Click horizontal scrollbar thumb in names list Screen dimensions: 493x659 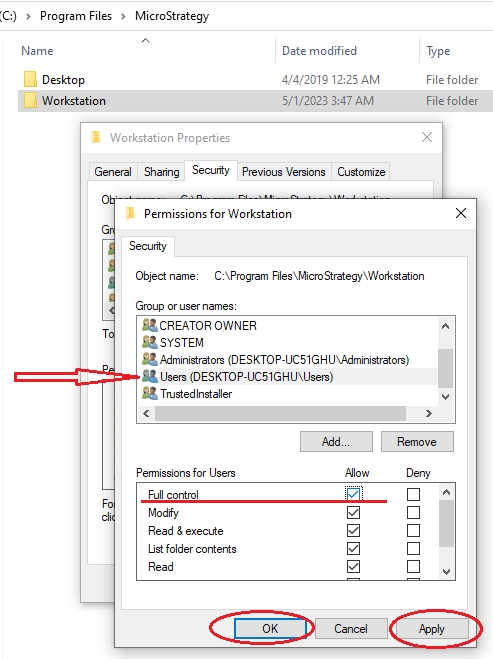(x=280, y=414)
